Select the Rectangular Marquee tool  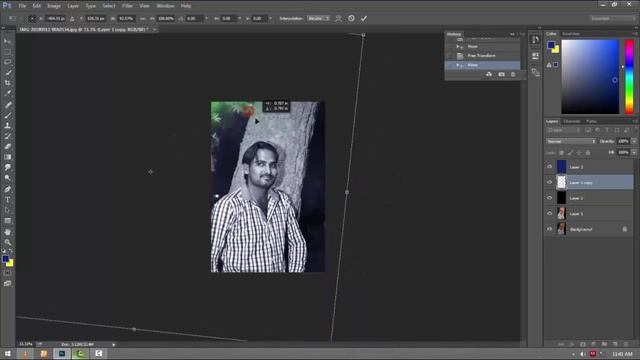(7, 52)
